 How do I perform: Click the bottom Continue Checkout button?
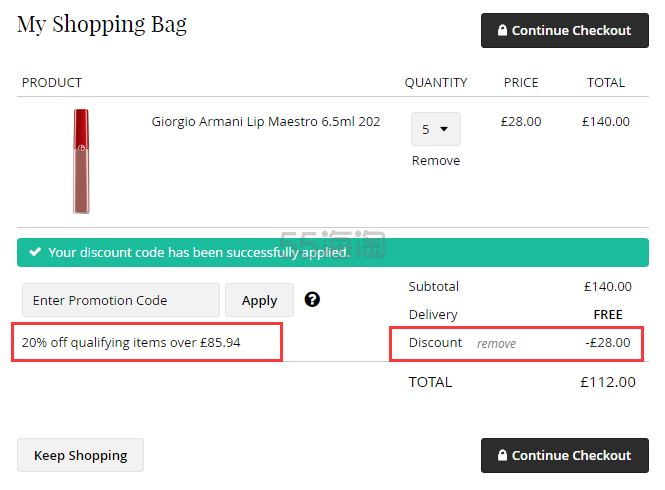564,455
